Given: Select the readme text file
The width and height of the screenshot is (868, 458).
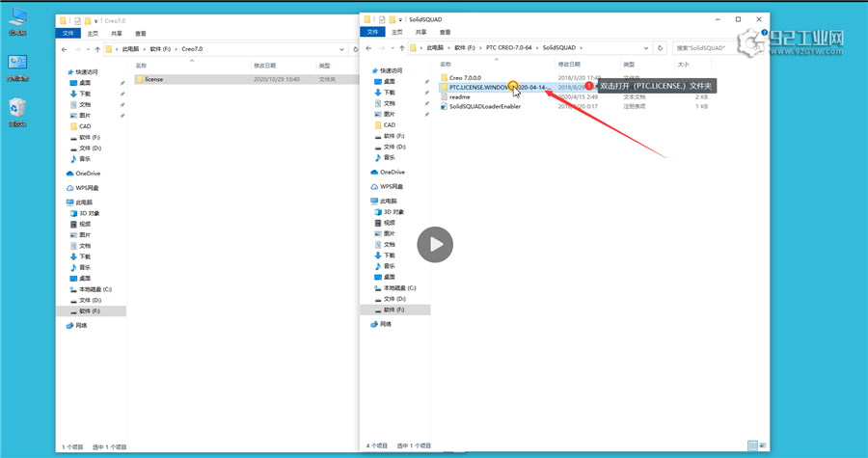Looking at the screenshot, I should coord(459,96).
